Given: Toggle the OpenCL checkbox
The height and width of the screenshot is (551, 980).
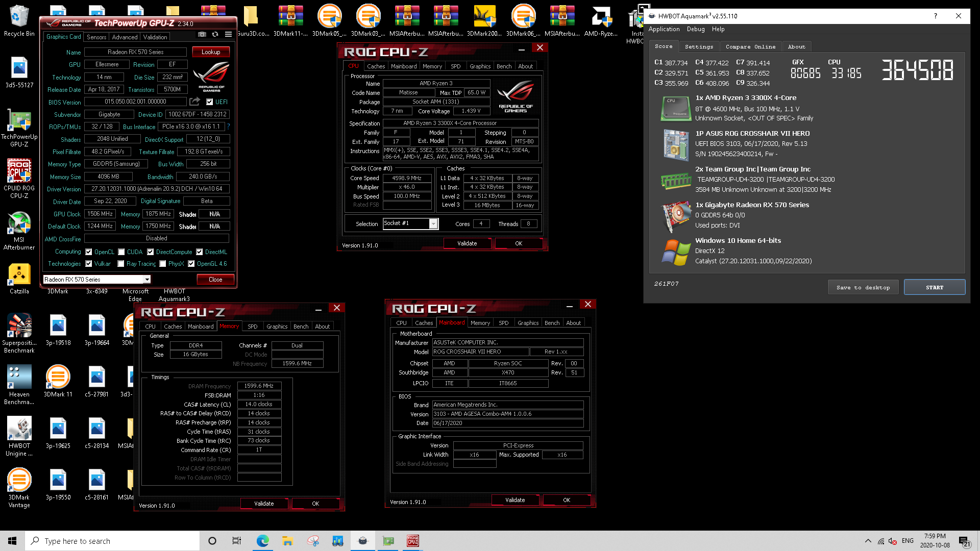Looking at the screenshot, I should coord(89,252).
